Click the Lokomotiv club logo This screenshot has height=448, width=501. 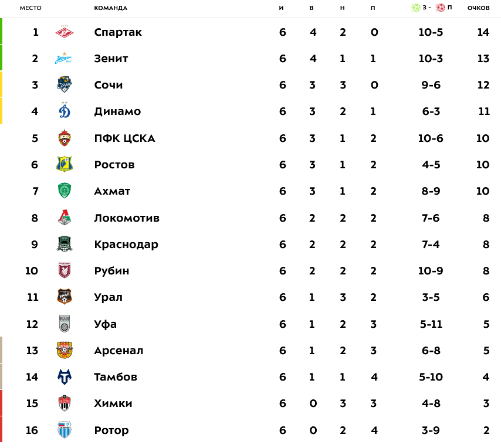(65, 218)
